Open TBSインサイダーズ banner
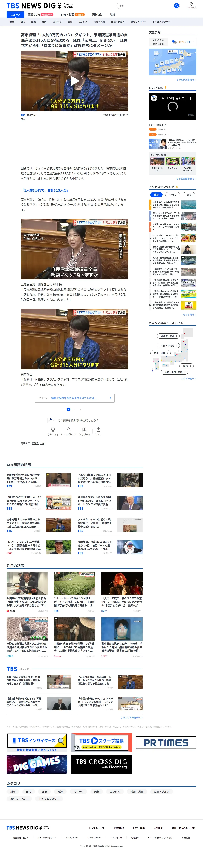 click(37, 743)
